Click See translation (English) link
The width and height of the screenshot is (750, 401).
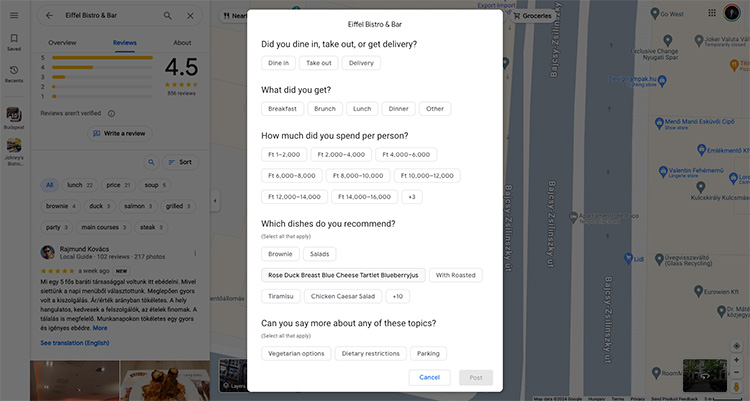pos(75,343)
